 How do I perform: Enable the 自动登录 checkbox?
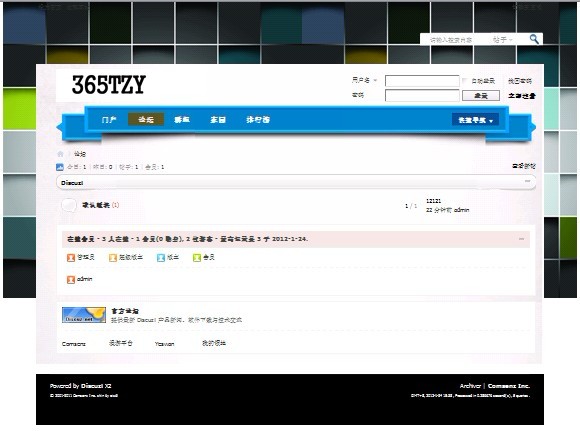click(x=465, y=81)
